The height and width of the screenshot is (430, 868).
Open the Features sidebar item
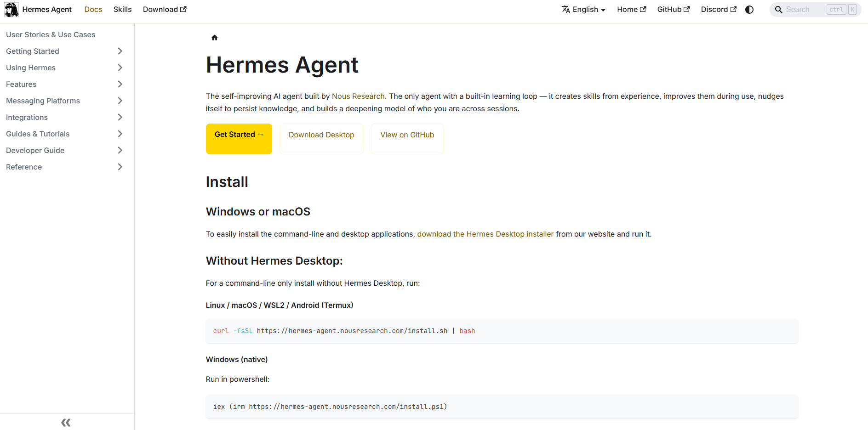pyautogui.click(x=21, y=84)
